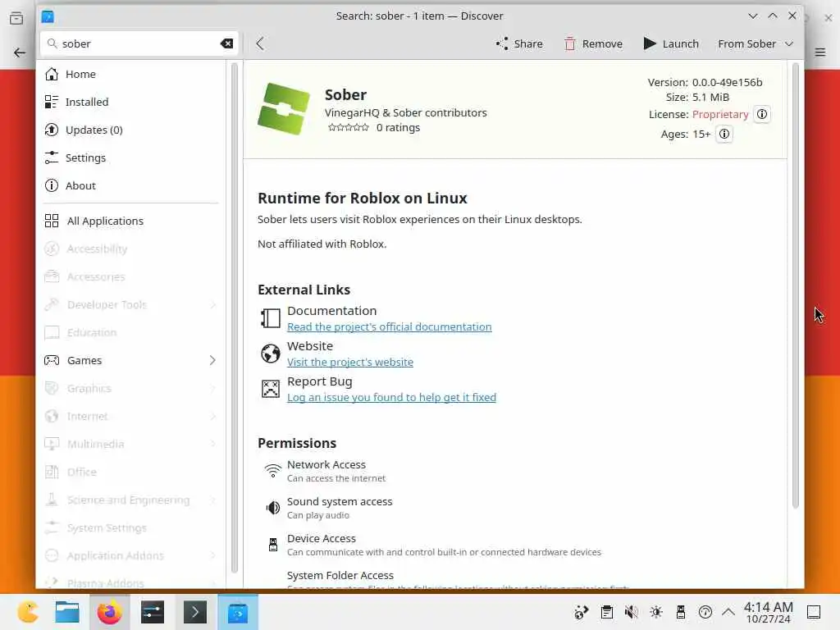Open the clock showing 4:14 AM
Viewport: 840px width, 630px height.
click(768, 612)
